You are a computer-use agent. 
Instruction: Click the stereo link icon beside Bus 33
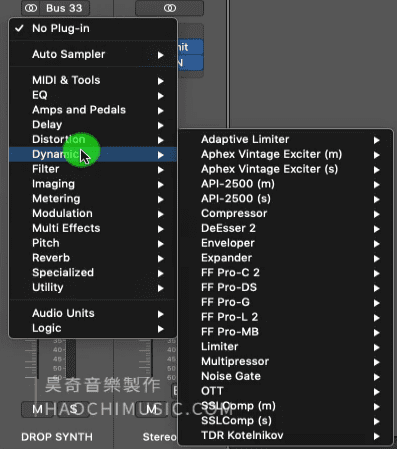(31, 8)
